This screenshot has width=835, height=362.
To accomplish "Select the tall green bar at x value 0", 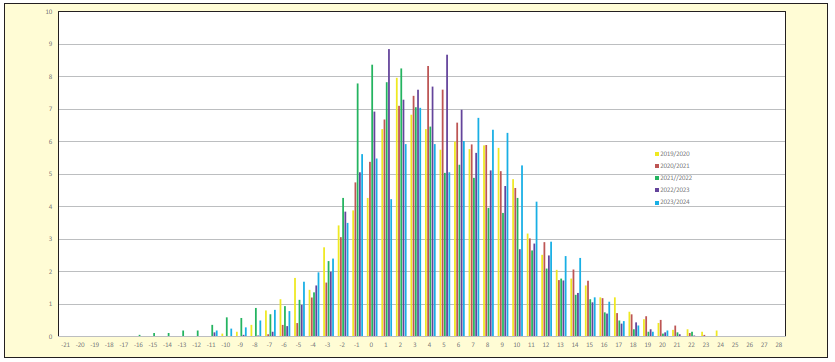I will [x=372, y=201].
